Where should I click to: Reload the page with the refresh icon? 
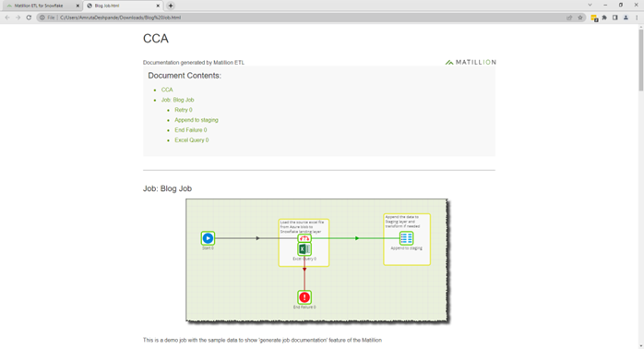pos(29,18)
